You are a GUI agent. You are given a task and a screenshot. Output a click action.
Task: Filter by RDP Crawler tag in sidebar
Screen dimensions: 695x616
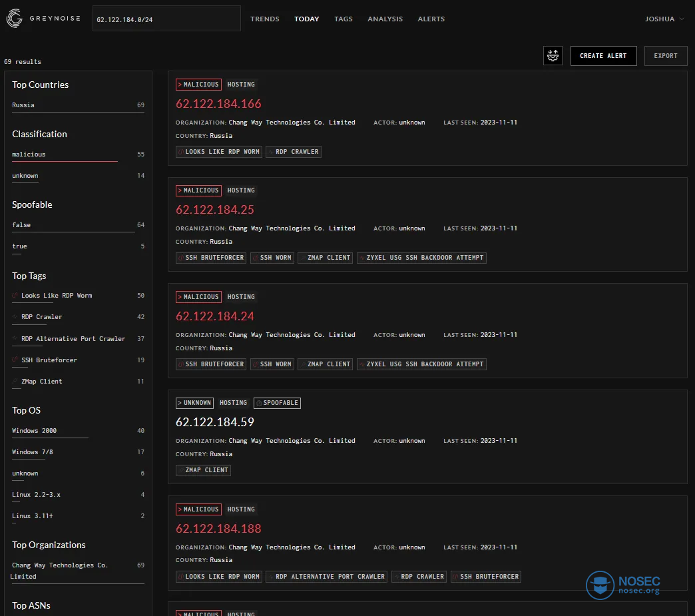[x=78, y=317]
